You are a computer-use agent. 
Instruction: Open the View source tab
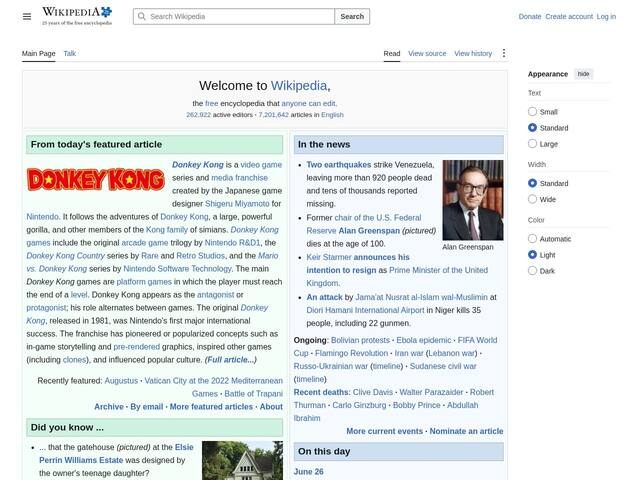(x=427, y=53)
